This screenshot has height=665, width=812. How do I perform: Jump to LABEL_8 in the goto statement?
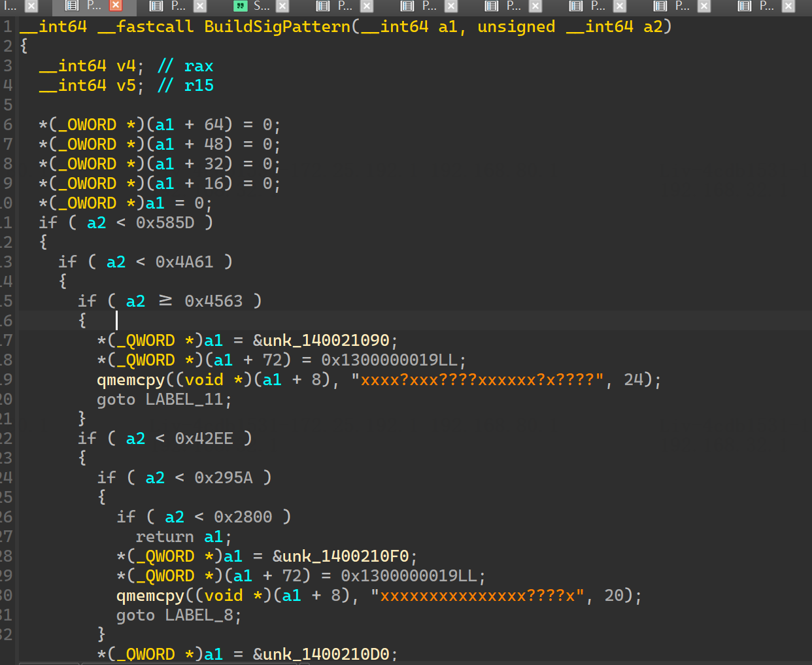[199, 615]
